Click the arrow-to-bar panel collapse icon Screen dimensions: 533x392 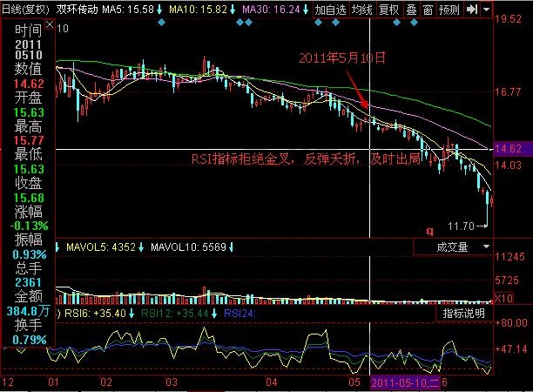(471, 10)
